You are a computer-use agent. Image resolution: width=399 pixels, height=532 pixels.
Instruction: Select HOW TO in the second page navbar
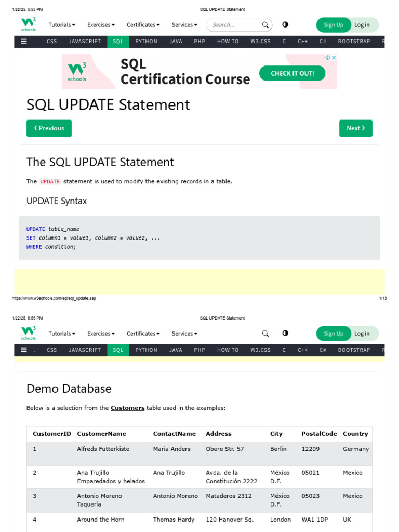(228, 350)
